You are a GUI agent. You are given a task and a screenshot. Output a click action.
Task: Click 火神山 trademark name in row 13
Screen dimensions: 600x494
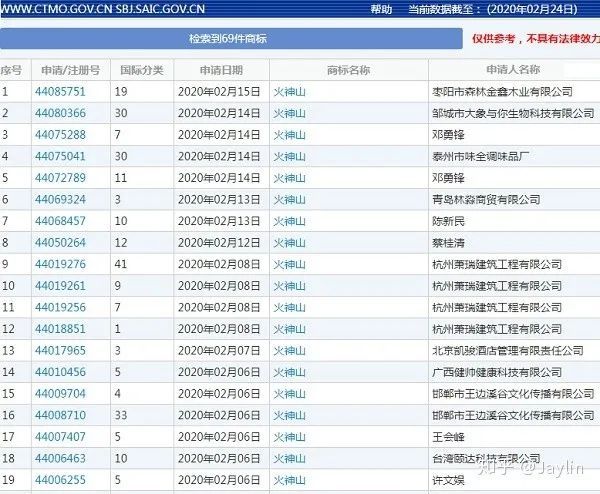coord(289,351)
